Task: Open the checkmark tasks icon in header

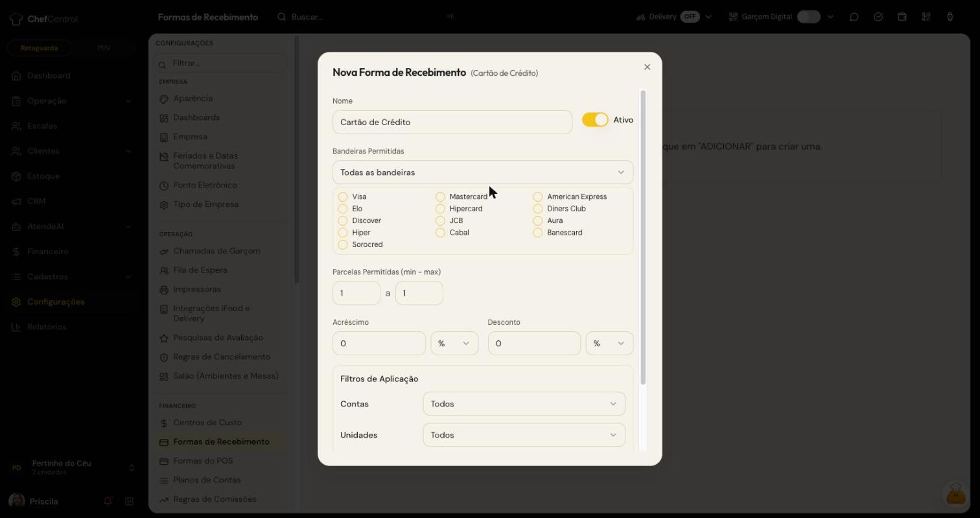Action: click(878, 17)
